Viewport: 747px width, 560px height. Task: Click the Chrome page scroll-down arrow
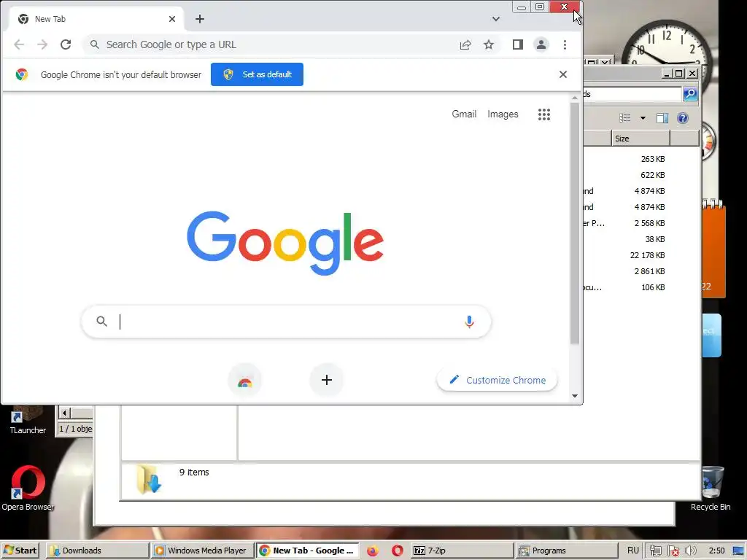(x=575, y=396)
